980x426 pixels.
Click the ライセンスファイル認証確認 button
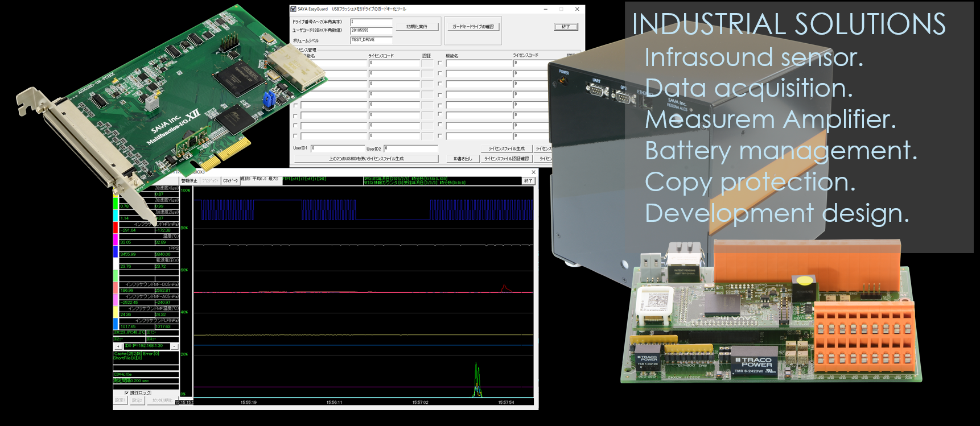point(506,159)
